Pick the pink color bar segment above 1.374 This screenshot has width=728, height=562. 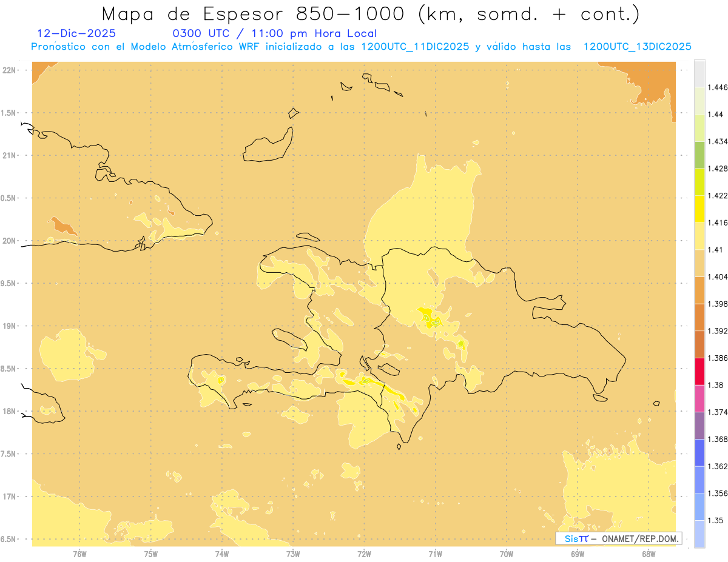coord(699,398)
